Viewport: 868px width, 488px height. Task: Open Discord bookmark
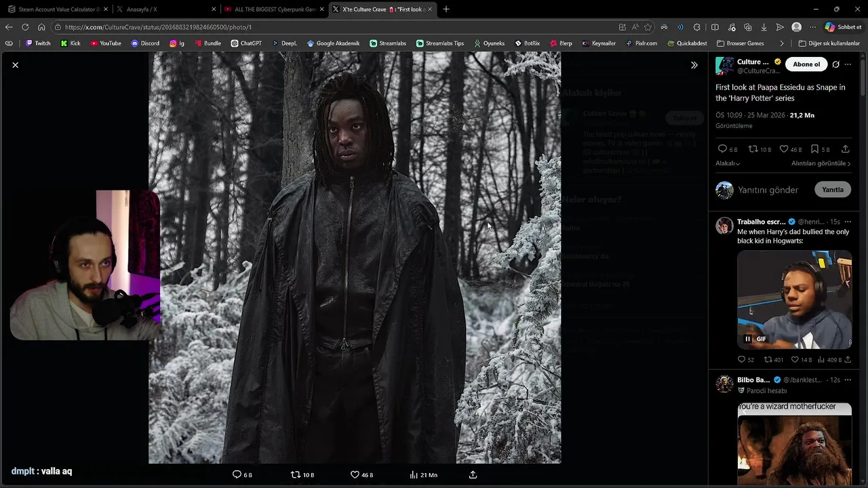click(145, 43)
